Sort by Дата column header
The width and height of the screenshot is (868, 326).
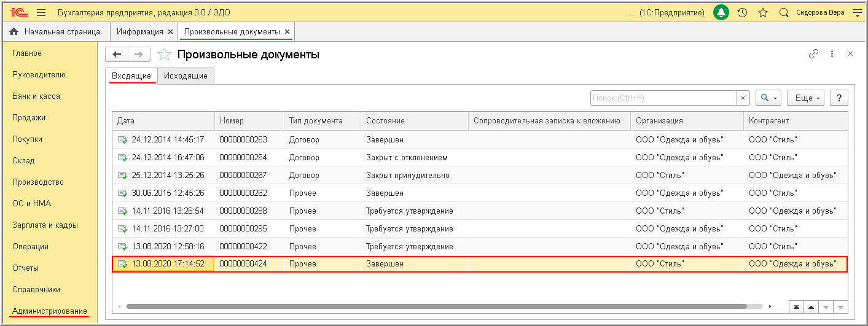tap(163, 121)
